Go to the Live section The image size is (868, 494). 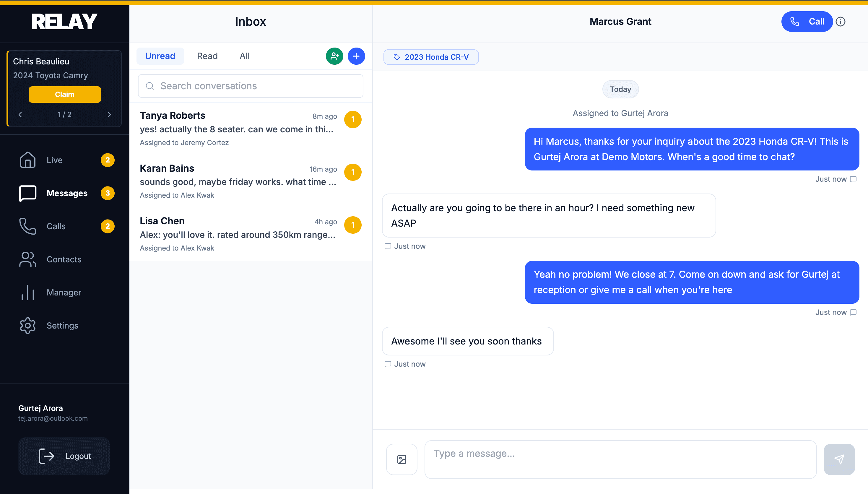point(54,160)
